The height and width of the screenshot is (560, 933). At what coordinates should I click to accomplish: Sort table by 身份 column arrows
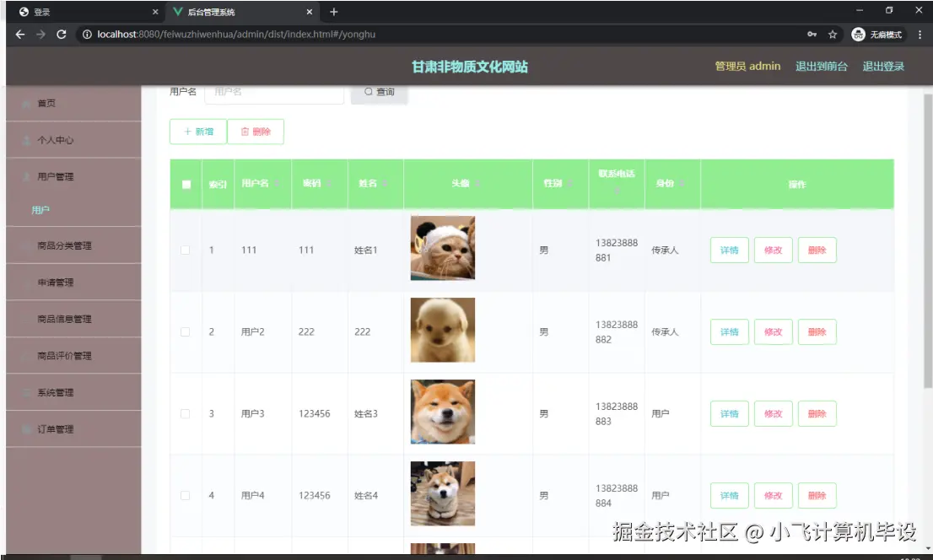pyautogui.click(x=682, y=183)
